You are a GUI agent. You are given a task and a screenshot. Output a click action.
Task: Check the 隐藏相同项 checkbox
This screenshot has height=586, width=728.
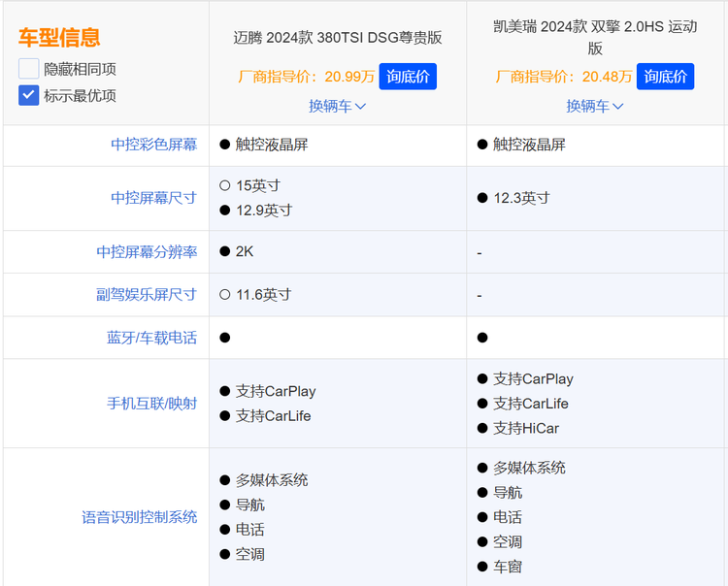point(29,69)
